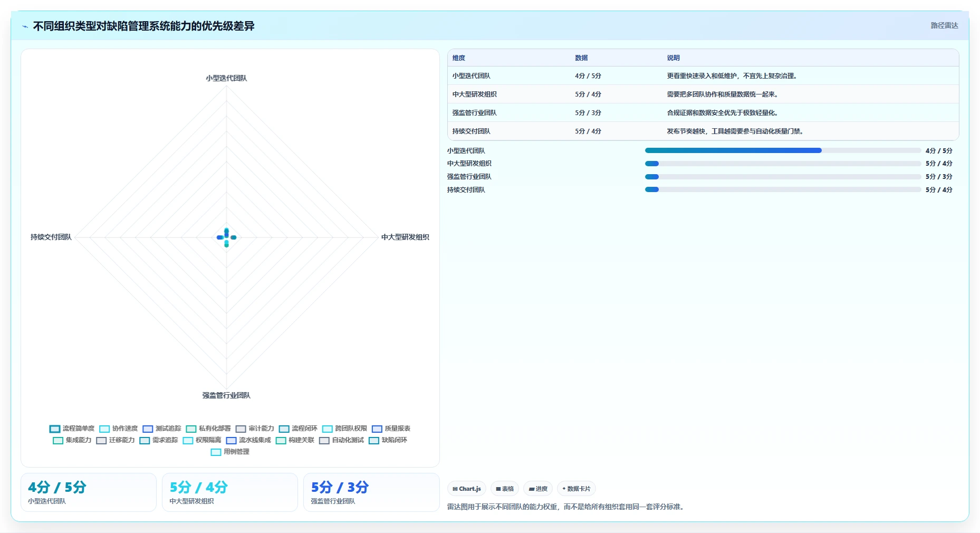Click the 持续交付团队 progress bar
Viewport: 980px width, 533px height.
tap(783, 189)
